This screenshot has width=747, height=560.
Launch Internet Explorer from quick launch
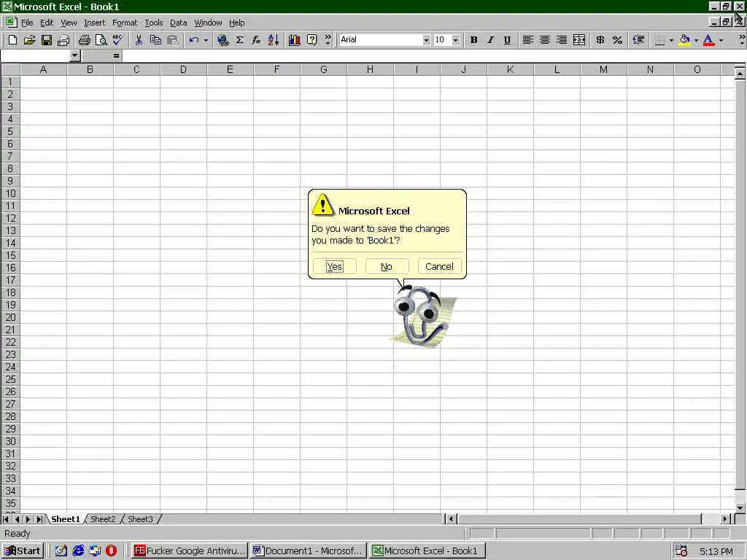pyautogui.click(x=78, y=551)
